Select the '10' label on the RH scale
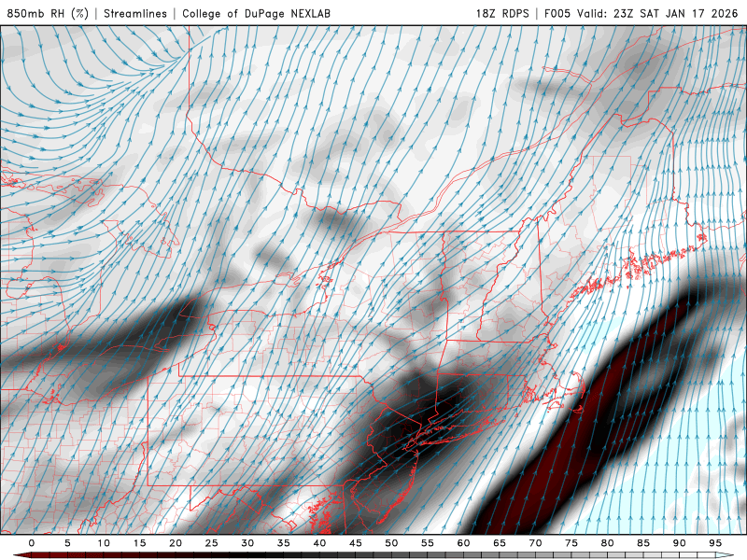747x560 pixels. point(104,543)
